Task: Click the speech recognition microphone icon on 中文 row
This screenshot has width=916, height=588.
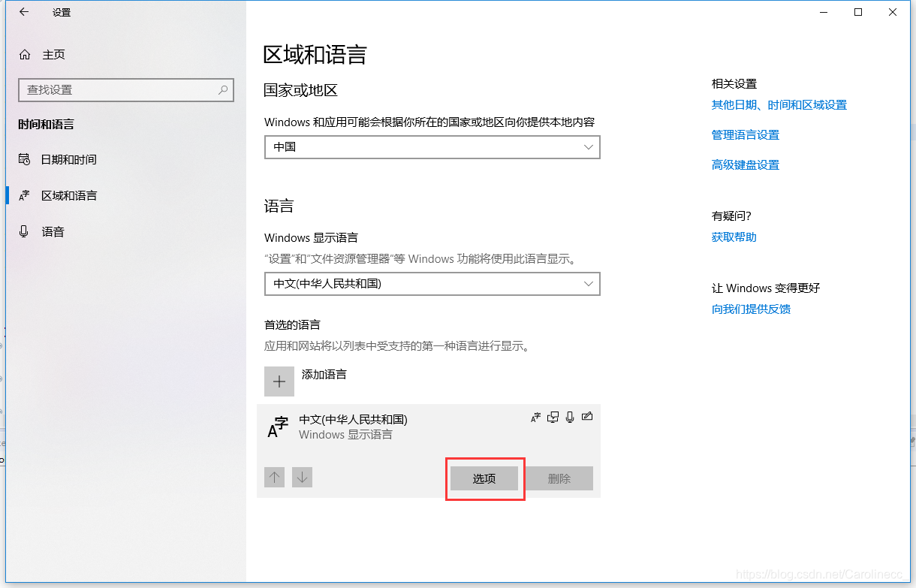Action: coord(570,418)
